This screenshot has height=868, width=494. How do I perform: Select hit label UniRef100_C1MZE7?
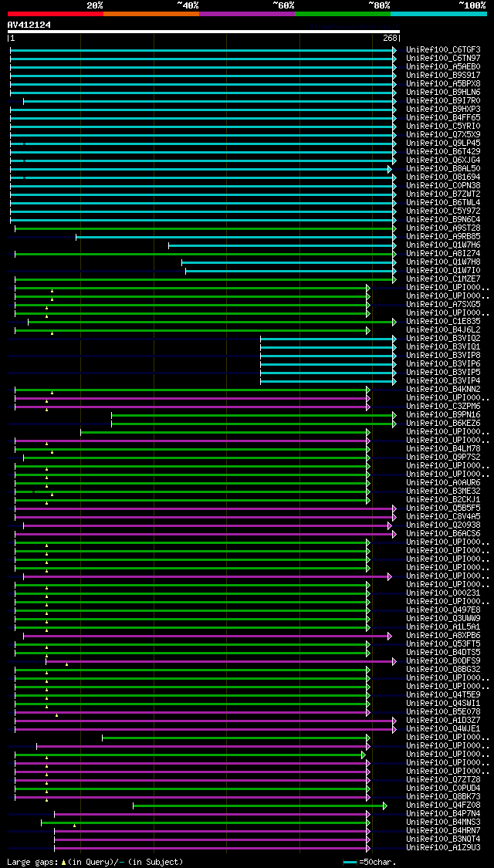(x=443, y=279)
